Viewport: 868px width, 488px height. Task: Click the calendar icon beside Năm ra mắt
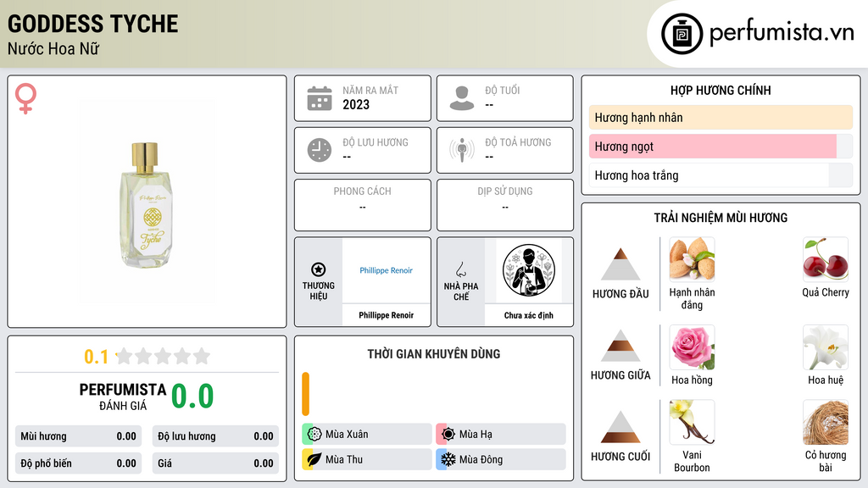click(320, 98)
